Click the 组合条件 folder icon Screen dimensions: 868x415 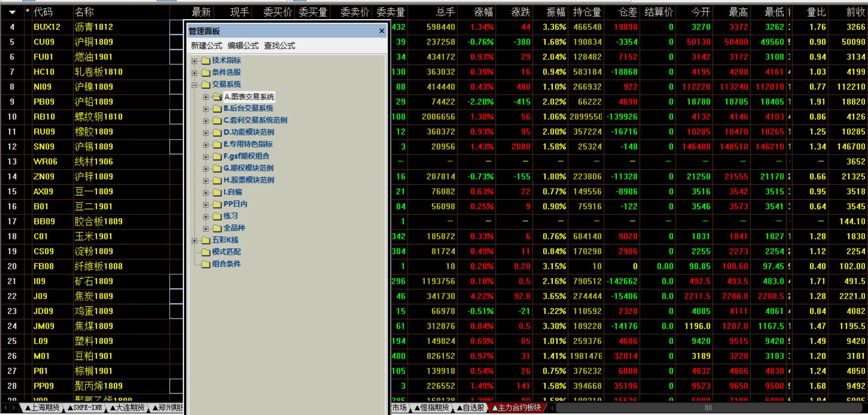(x=206, y=264)
